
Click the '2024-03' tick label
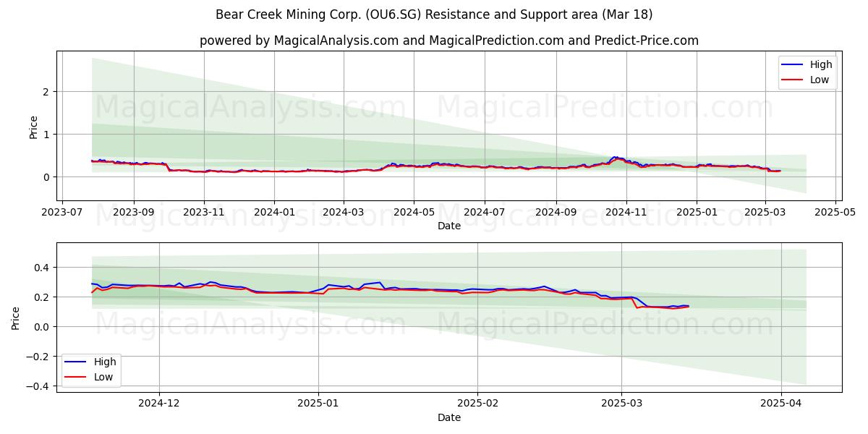click(x=344, y=213)
